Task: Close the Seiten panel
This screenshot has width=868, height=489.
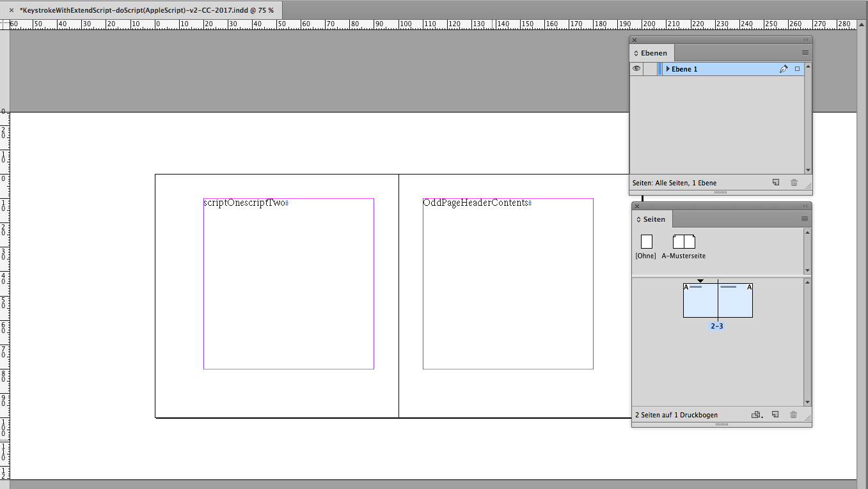Action: [636, 206]
